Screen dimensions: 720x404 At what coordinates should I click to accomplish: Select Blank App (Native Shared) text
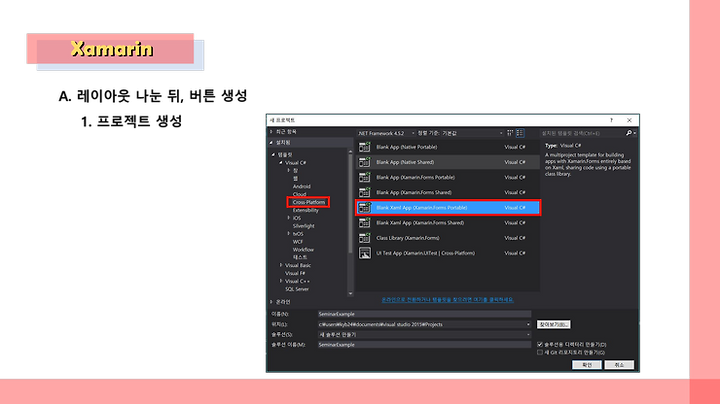coord(405,163)
